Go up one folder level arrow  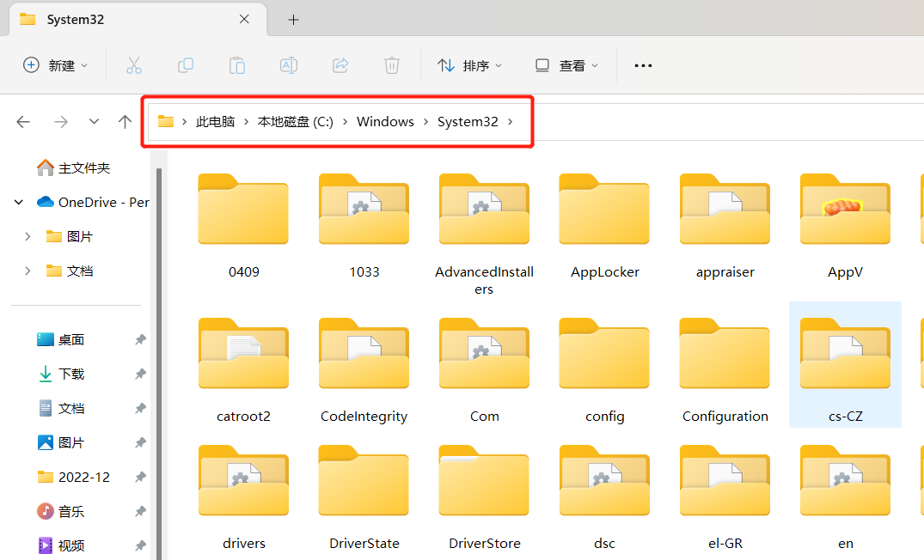coord(125,122)
